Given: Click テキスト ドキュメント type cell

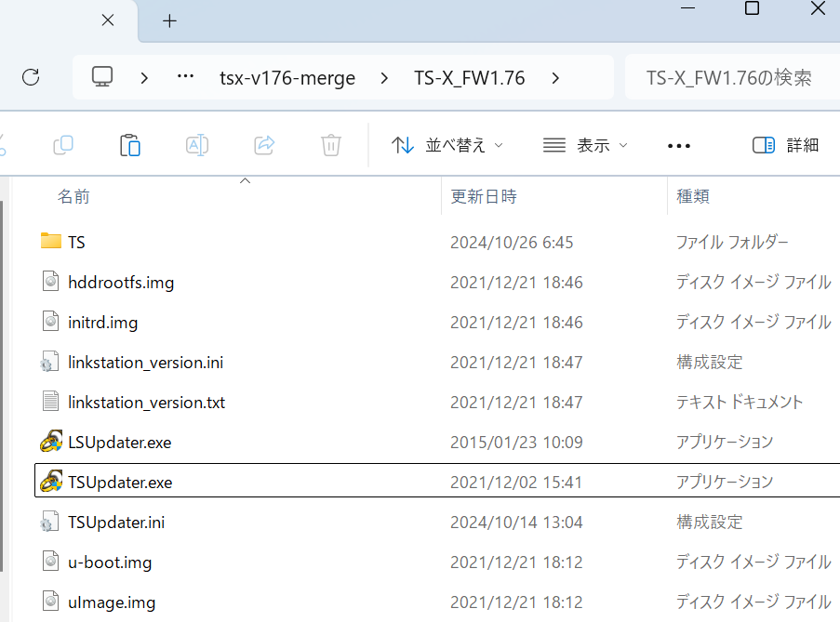Looking at the screenshot, I should 740,402.
